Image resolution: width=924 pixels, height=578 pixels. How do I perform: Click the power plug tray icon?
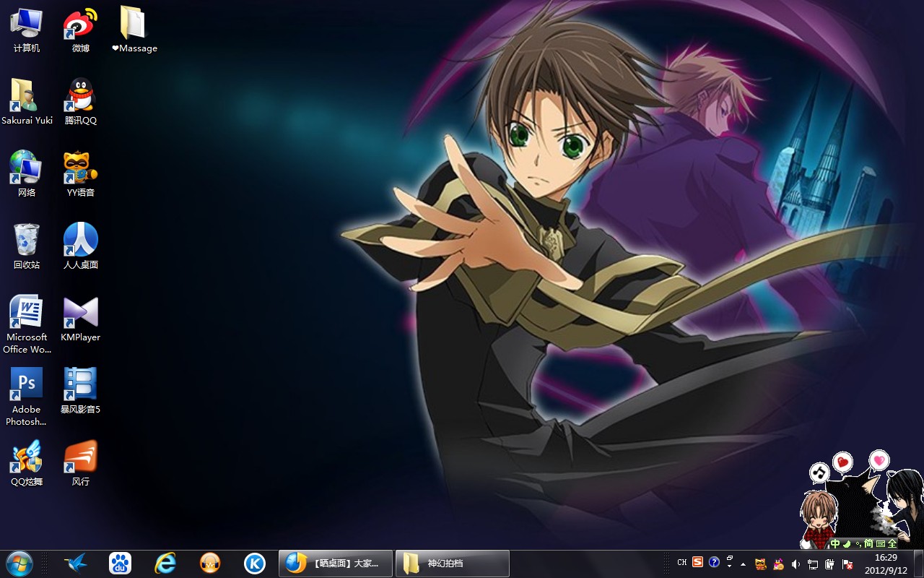[830, 564]
